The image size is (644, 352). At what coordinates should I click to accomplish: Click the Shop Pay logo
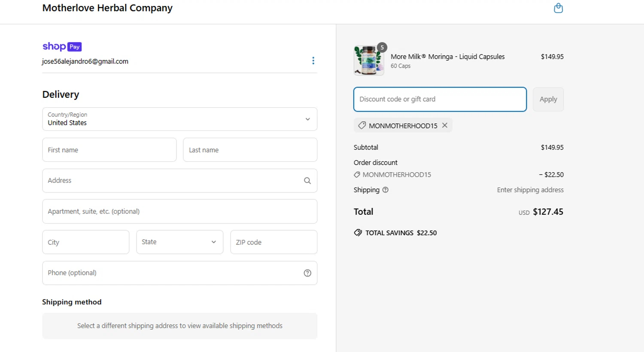coord(62,46)
